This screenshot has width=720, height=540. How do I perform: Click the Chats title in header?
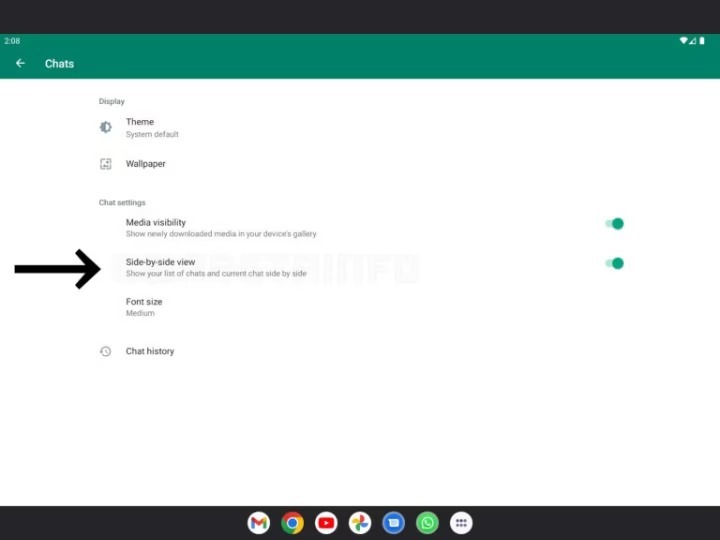click(59, 63)
